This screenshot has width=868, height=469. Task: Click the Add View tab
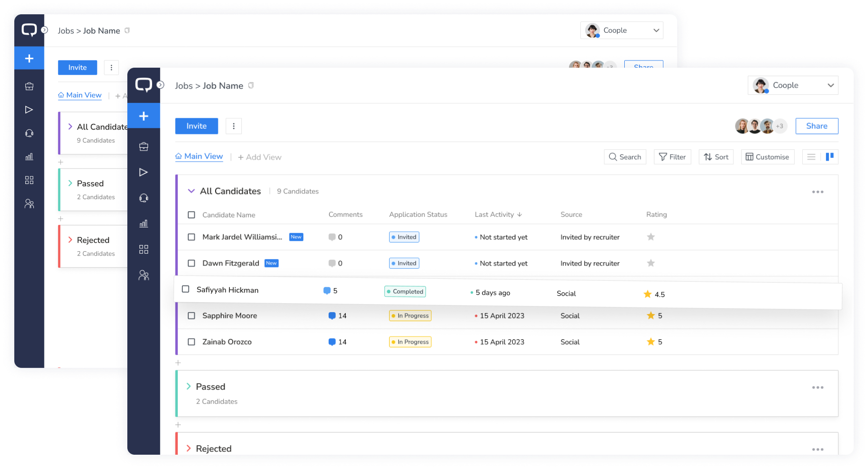[x=259, y=157]
